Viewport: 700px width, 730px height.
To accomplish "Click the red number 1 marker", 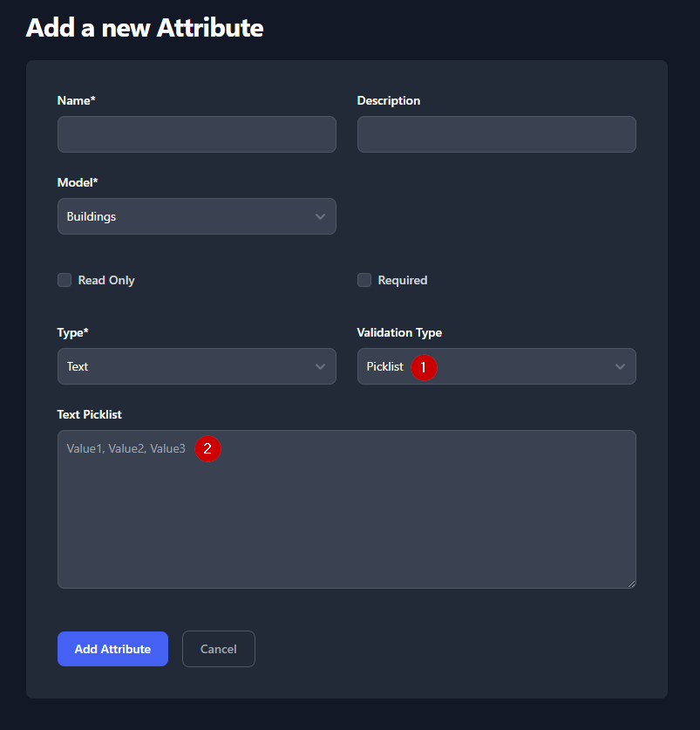I will tap(424, 367).
